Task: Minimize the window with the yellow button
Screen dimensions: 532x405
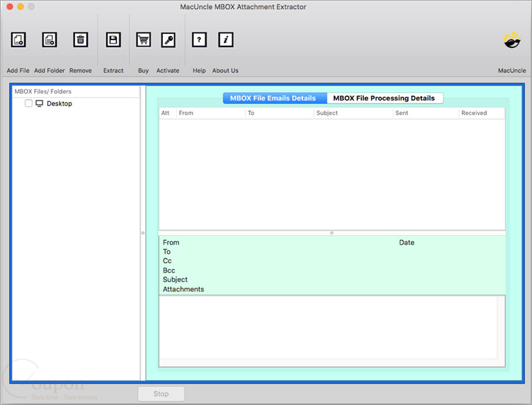Action: pos(20,6)
